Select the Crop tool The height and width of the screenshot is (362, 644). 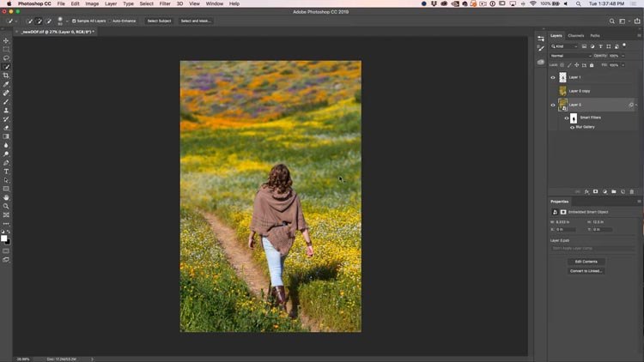click(x=6, y=75)
